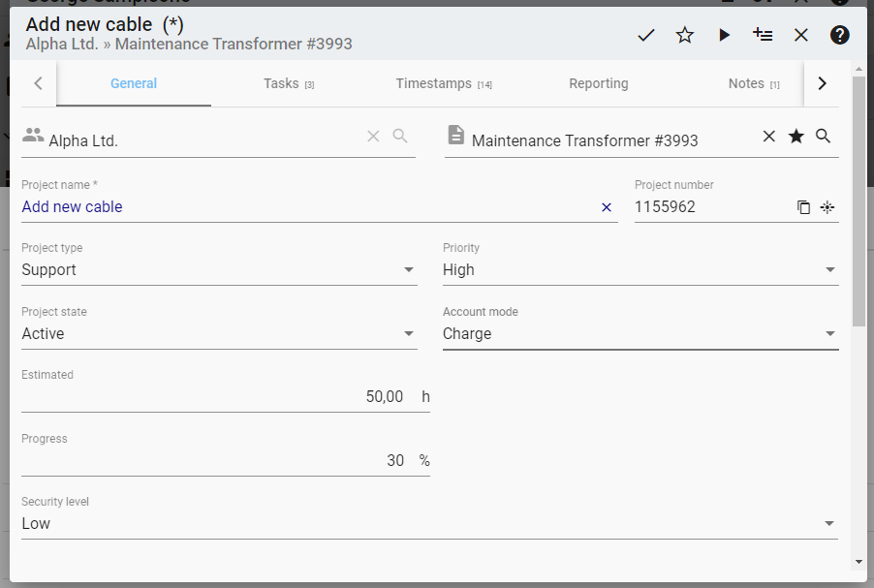Screen dimensions: 874x588
Task: Toggle the favorite star in header
Action: coord(685,35)
